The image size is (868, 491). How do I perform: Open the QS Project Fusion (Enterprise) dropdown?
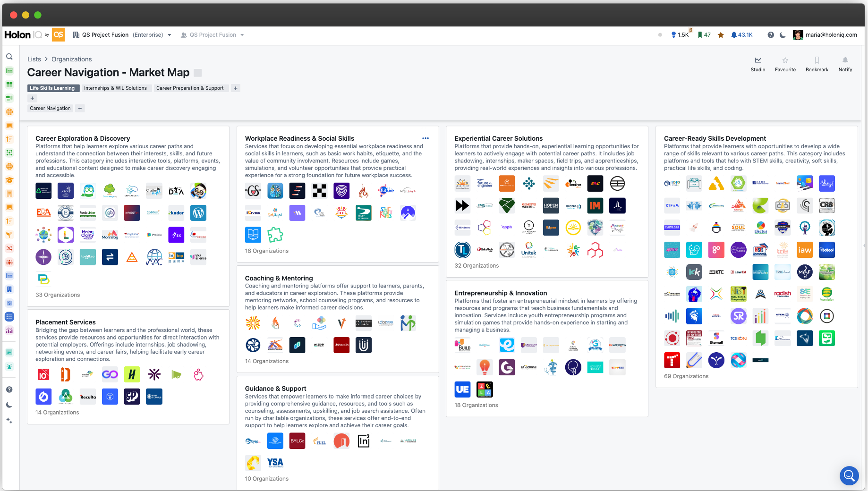pos(122,35)
